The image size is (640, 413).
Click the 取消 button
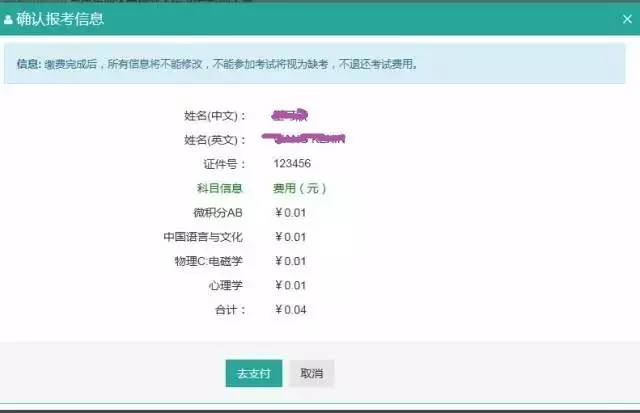pos(311,373)
